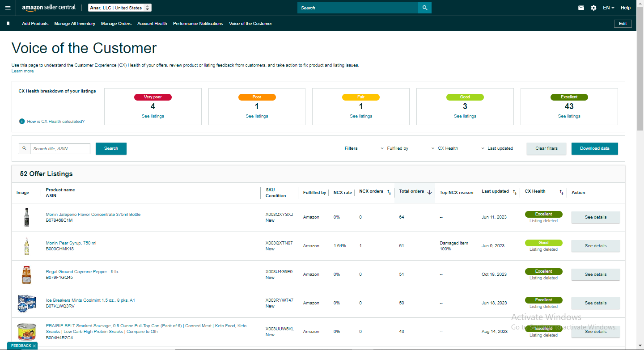Open the settings gear icon
Screen dimensions: 644x350
[x=593, y=8]
